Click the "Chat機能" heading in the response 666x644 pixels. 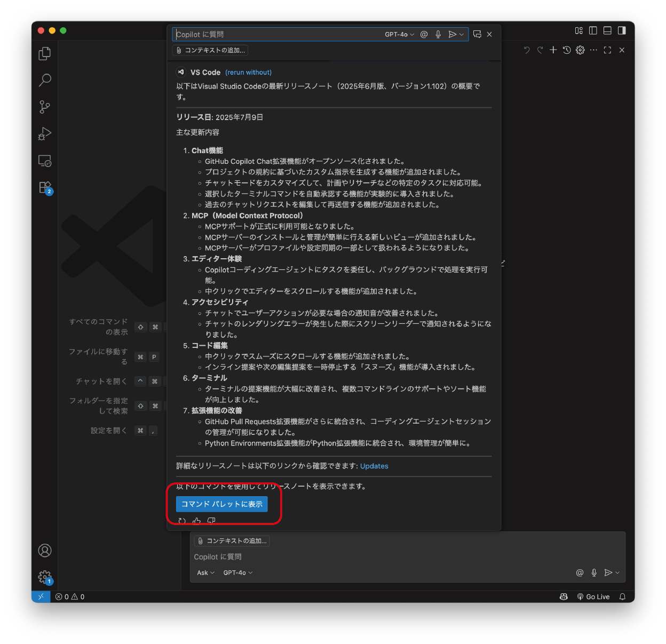(207, 150)
